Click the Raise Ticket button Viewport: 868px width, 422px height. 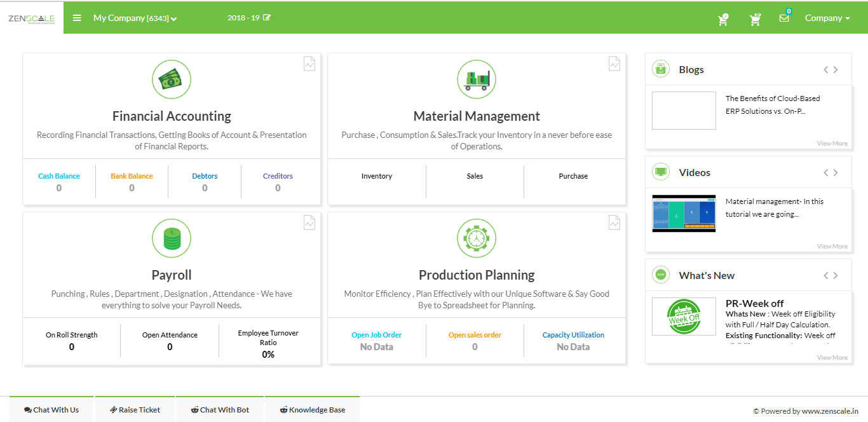(x=135, y=410)
